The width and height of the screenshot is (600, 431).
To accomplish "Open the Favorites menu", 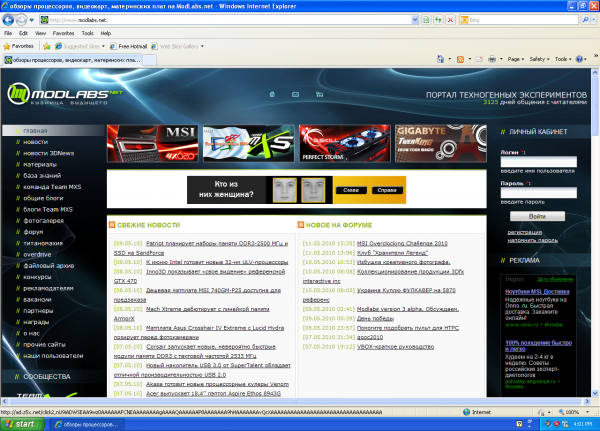I will pyautogui.click(x=64, y=33).
